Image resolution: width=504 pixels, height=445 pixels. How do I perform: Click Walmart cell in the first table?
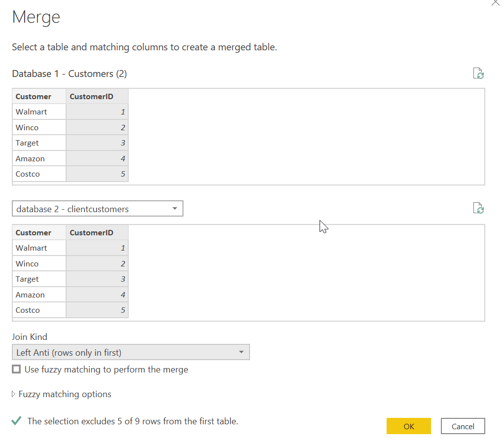coord(39,112)
